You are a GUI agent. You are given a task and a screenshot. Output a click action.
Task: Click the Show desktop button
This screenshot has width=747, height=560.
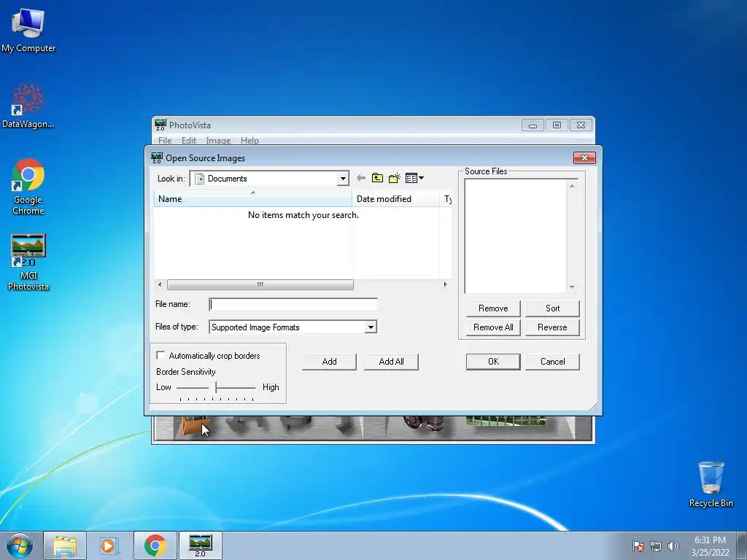[x=741, y=546]
